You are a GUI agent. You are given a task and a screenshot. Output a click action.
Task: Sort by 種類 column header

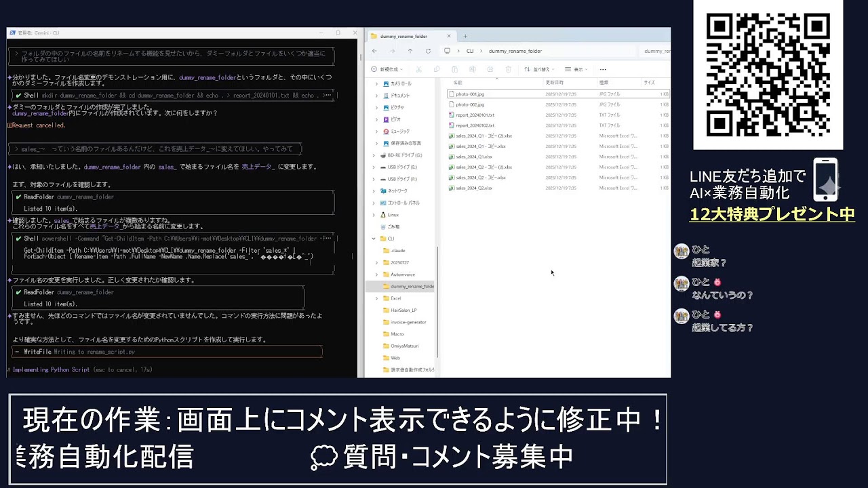pyautogui.click(x=604, y=83)
